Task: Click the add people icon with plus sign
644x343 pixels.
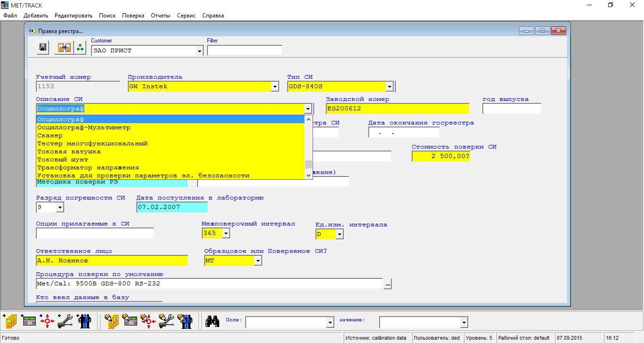Action: (84, 321)
